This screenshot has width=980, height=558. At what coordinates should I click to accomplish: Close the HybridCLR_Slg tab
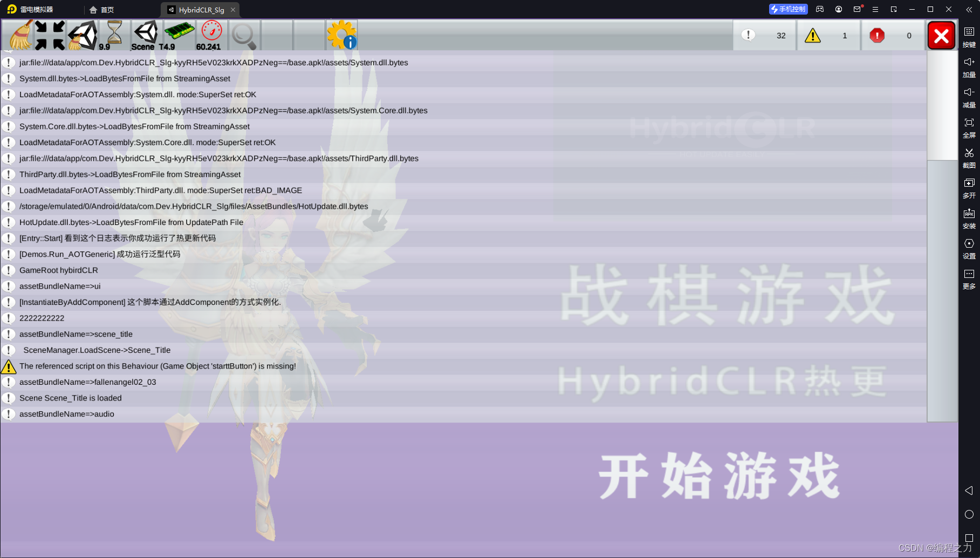(x=233, y=10)
